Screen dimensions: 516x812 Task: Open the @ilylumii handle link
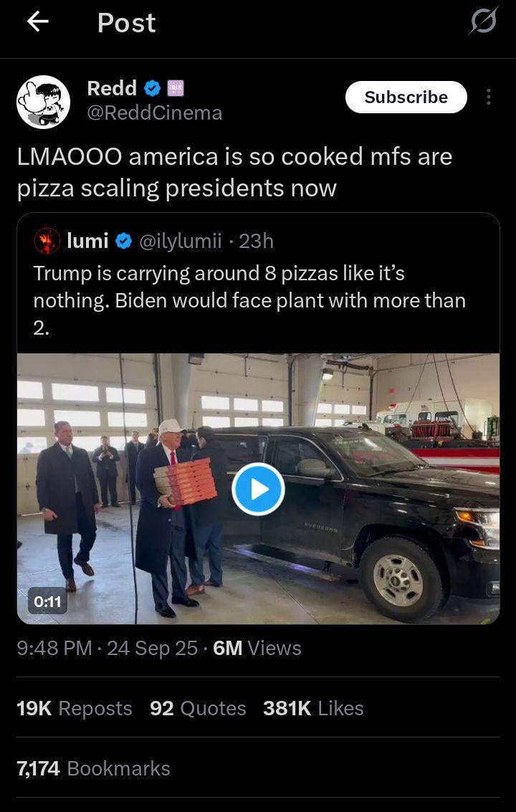point(179,242)
